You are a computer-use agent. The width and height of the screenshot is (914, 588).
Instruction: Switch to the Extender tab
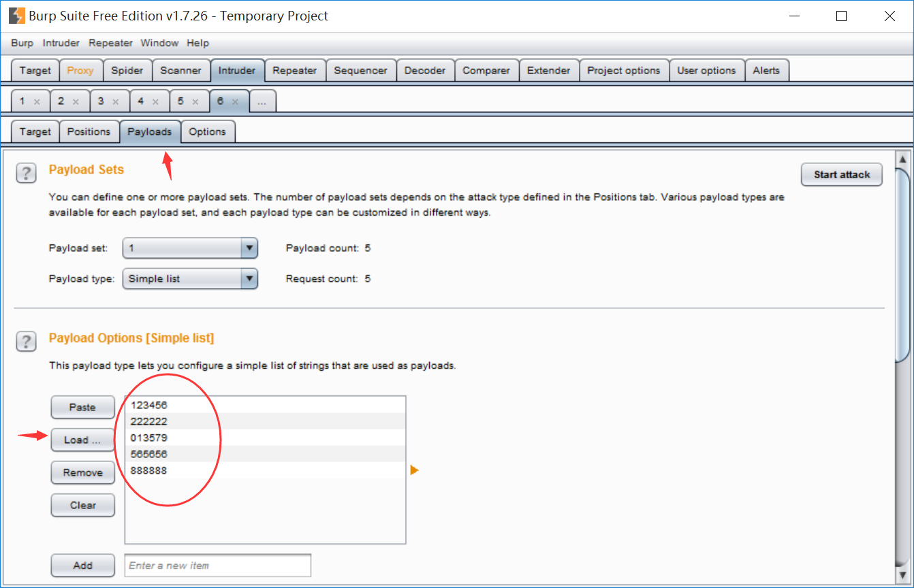549,70
